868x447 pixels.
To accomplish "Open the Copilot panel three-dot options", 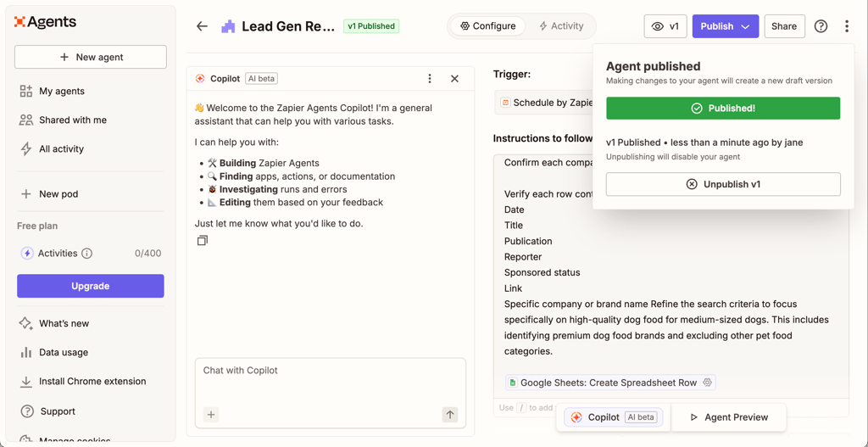I will click(430, 79).
